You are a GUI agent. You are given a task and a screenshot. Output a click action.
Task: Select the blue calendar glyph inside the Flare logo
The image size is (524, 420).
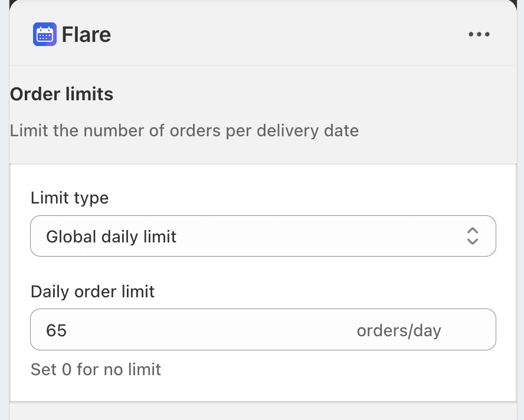click(x=45, y=34)
